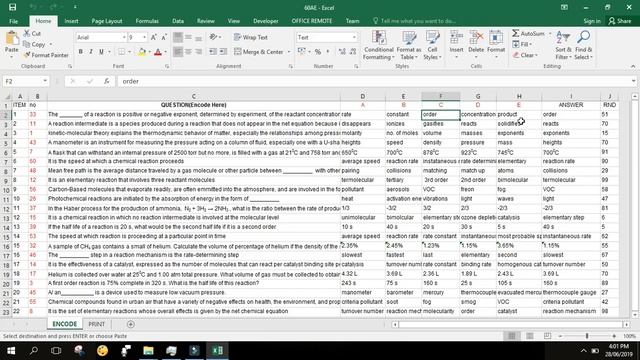Toggle Italic formatting

91,52
